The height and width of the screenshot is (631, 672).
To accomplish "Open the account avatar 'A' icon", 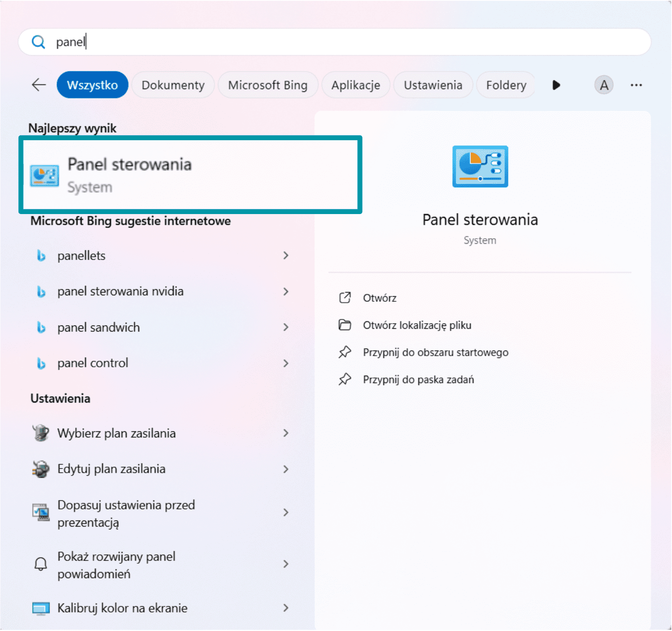I will point(603,85).
